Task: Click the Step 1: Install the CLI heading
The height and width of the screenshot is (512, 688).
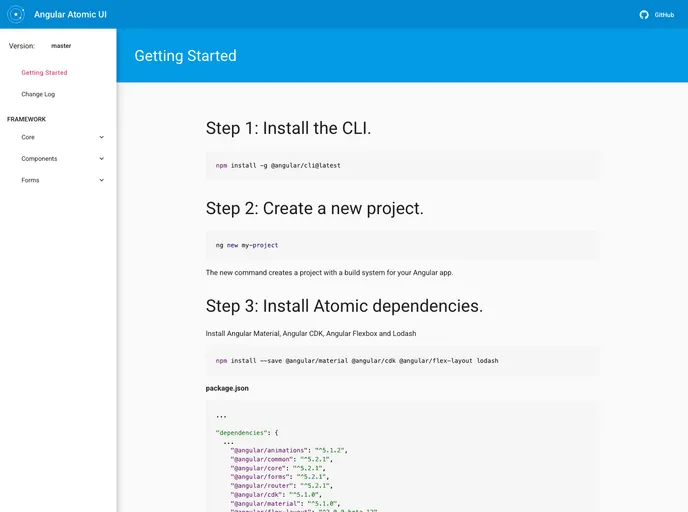Action: click(288, 128)
